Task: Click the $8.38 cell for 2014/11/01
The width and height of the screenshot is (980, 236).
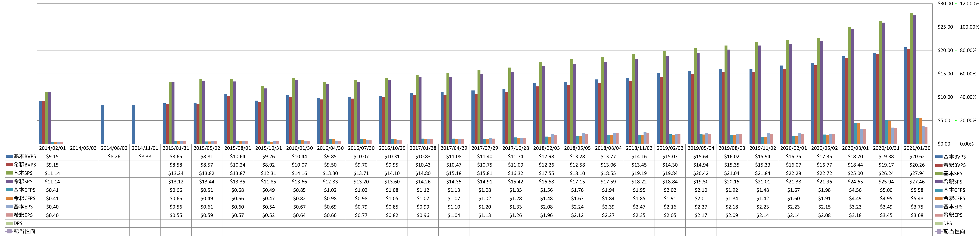Action: [145, 157]
